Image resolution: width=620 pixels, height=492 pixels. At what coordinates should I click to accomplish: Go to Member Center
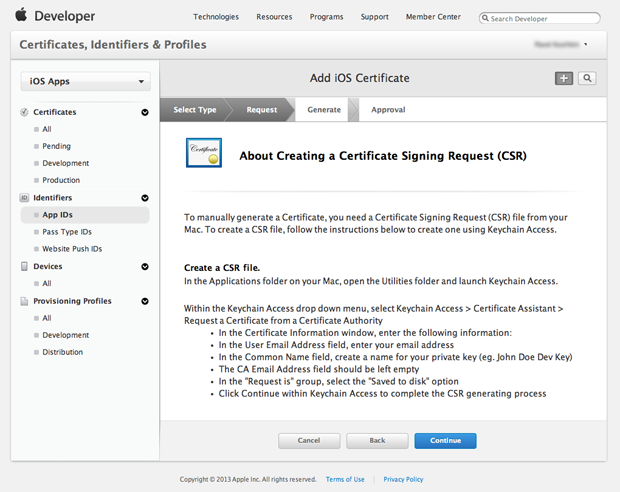(x=433, y=17)
